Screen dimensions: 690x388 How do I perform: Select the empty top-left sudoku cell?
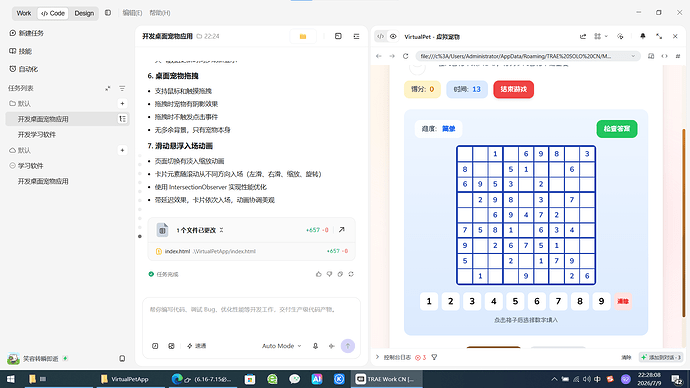(465, 154)
